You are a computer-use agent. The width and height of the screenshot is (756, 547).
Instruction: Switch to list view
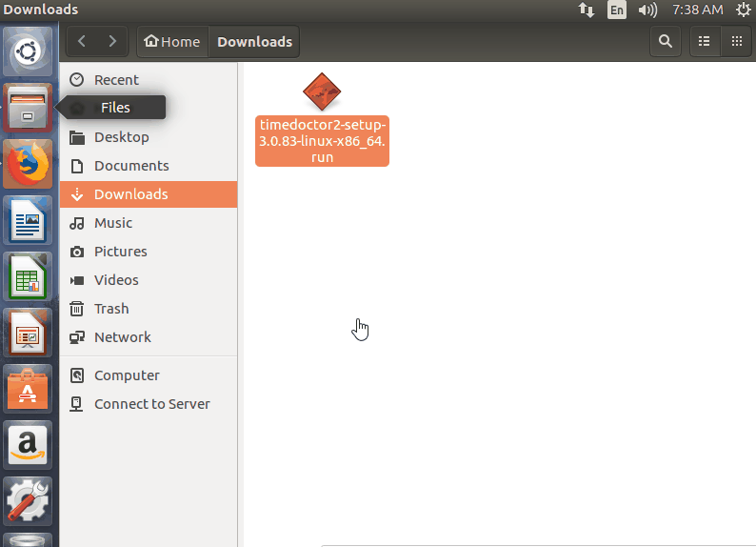[x=705, y=42]
